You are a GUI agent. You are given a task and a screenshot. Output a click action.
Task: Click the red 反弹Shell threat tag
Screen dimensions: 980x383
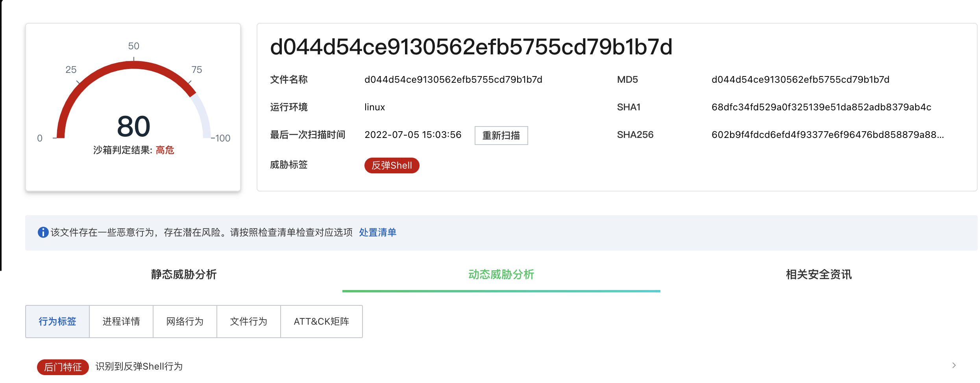pyautogui.click(x=392, y=165)
